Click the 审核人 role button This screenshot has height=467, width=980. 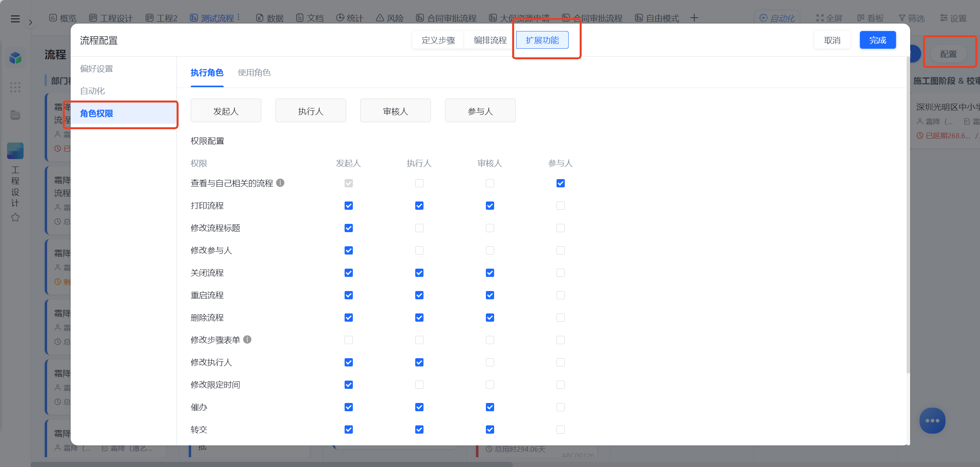(395, 111)
